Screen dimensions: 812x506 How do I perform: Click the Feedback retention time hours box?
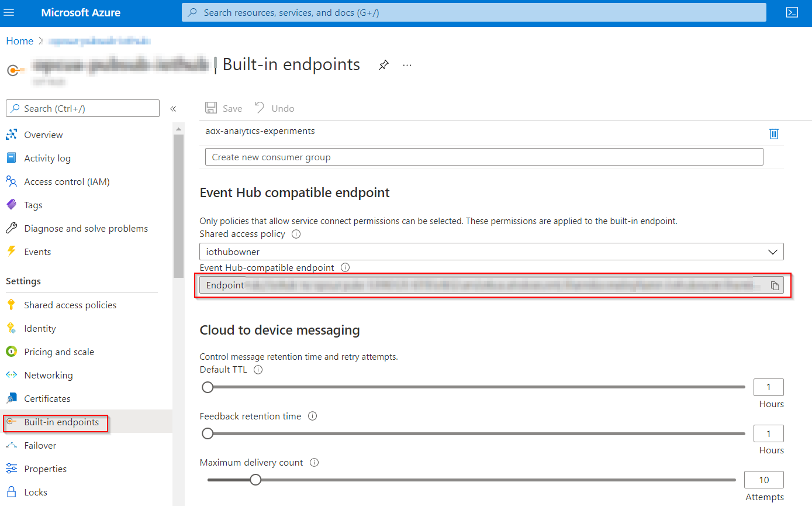769,433
